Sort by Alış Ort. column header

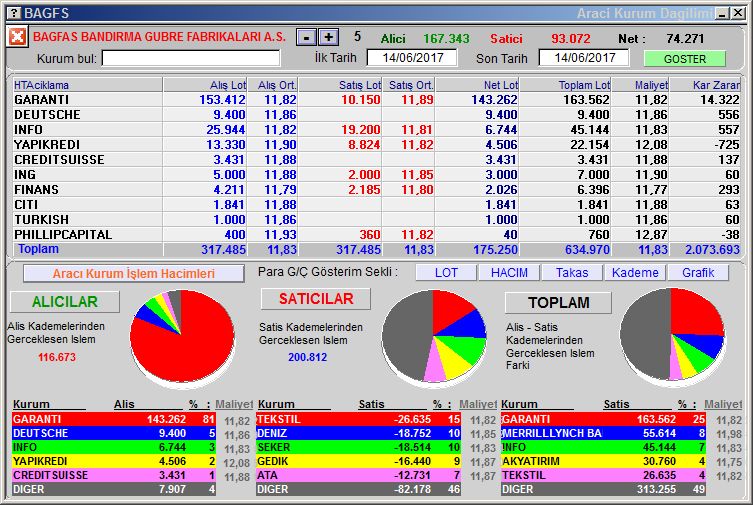[273, 85]
